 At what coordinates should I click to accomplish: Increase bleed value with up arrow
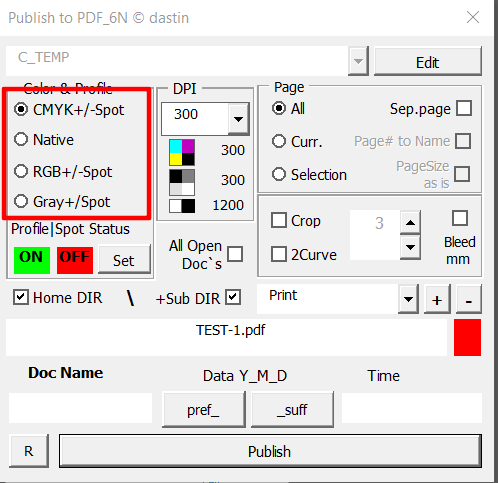click(x=410, y=222)
